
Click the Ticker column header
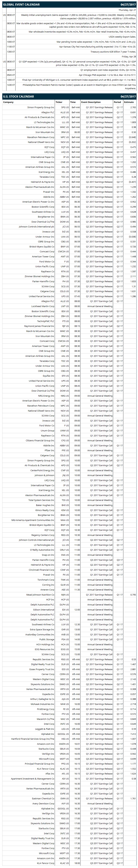click(x=59, y=102)
